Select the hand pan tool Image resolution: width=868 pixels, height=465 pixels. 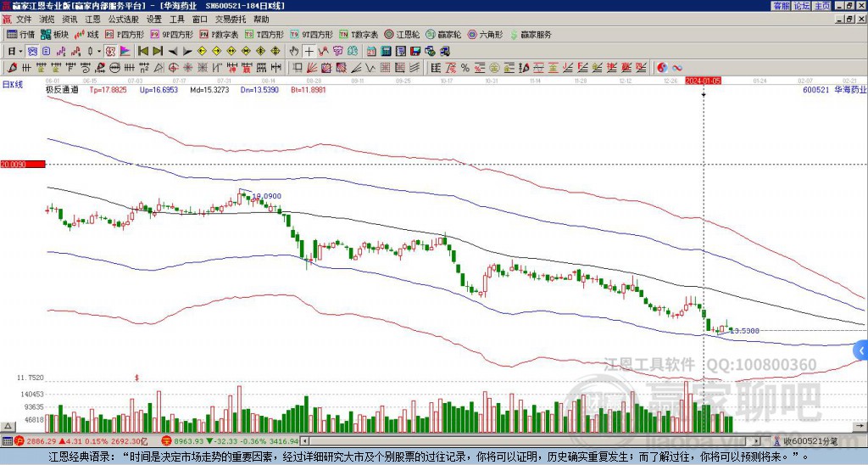[294, 52]
